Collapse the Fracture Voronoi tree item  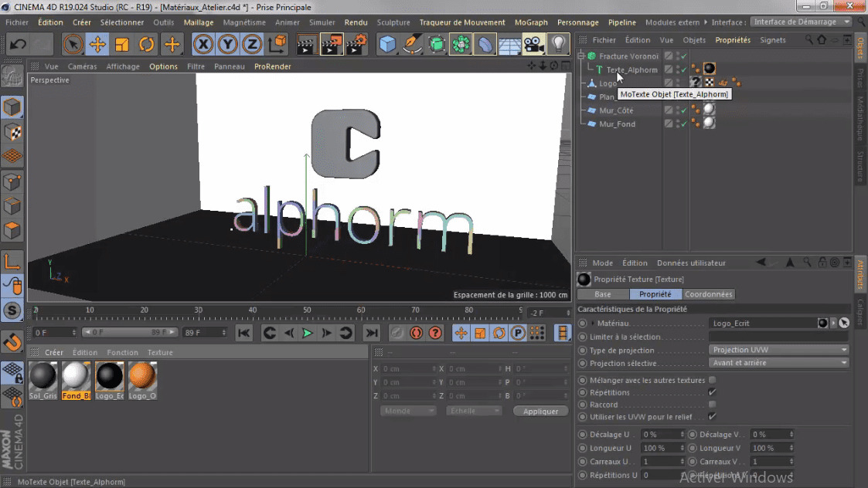tap(581, 56)
